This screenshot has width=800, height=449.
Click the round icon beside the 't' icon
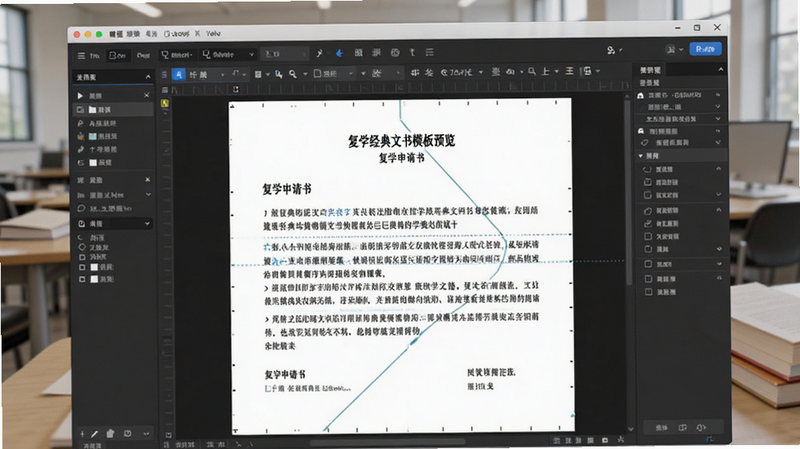(395, 53)
